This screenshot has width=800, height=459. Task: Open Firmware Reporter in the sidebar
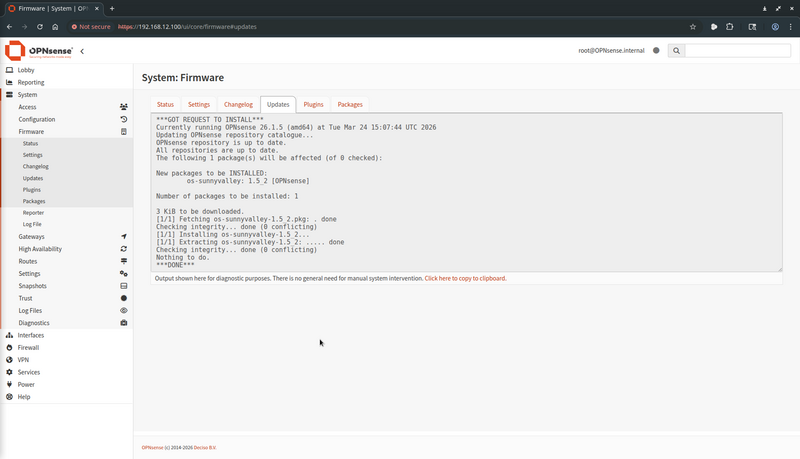pyautogui.click(x=33, y=213)
